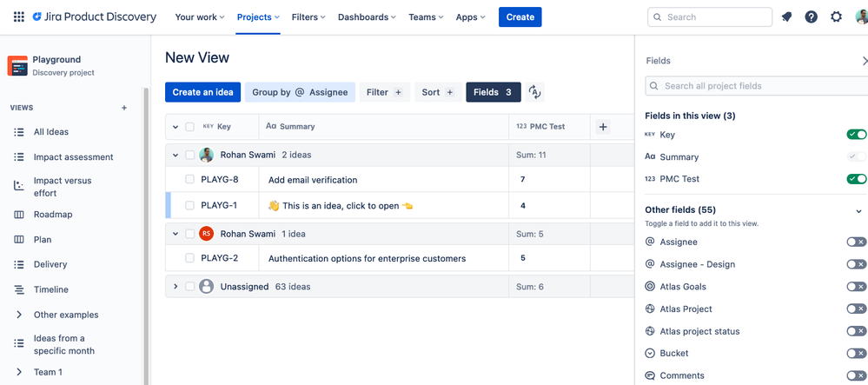The image size is (868, 385).
Task: Open the Impact assessment view
Action: (x=72, y=157)
